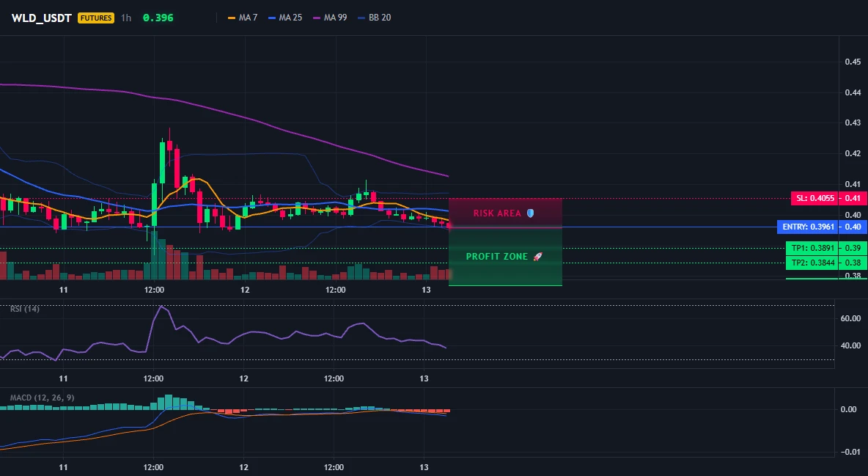This screenshot has height=476, width=868.
Task: Click the TP2: 0.3844 price tag
Action: click(x=812, y=263)
